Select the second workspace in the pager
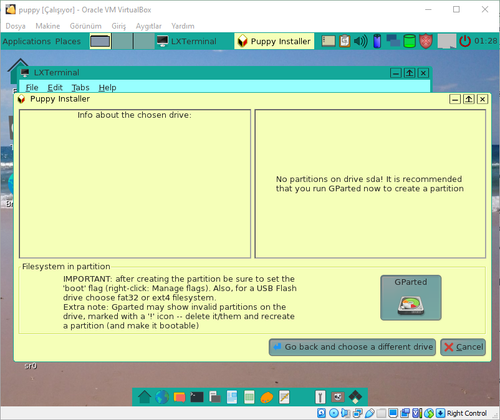500x420 pixels. pyautogui.click(x=122, y=41)
